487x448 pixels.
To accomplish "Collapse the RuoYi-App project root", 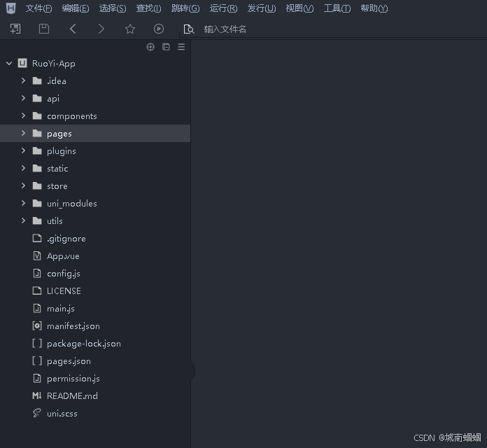I will (9, 64).
